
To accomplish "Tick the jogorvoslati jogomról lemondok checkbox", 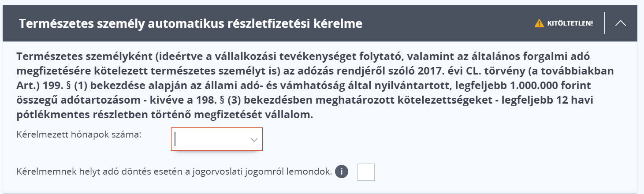I will point(366,172).
